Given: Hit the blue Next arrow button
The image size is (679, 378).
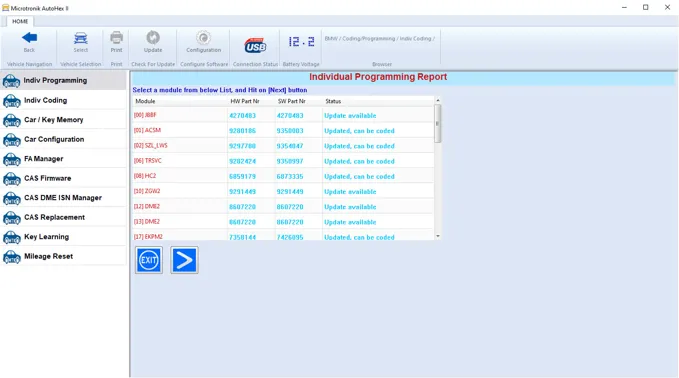Looking at the screenshot, I should 184,260.
